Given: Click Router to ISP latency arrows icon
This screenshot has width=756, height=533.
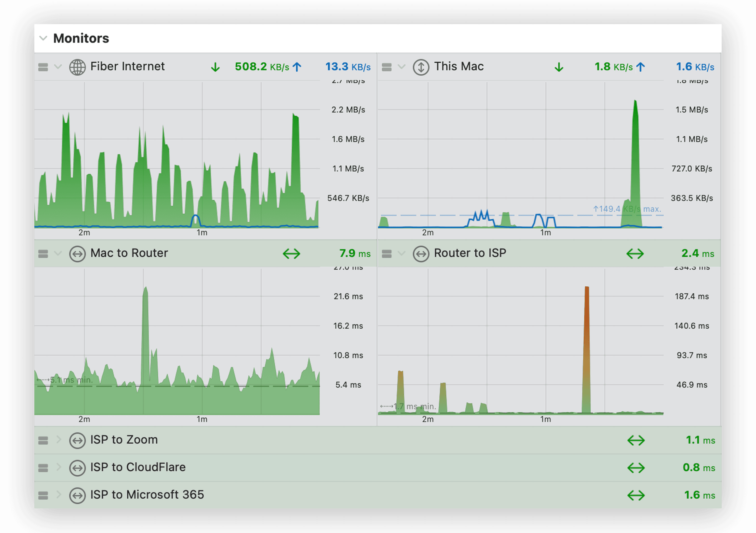Looking at the screenshot, I should point(635,254).
